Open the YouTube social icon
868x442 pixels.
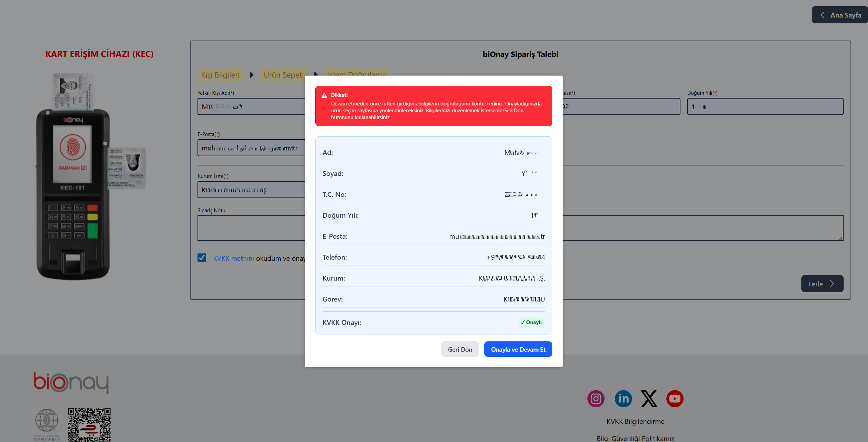(x=675, y=399)
